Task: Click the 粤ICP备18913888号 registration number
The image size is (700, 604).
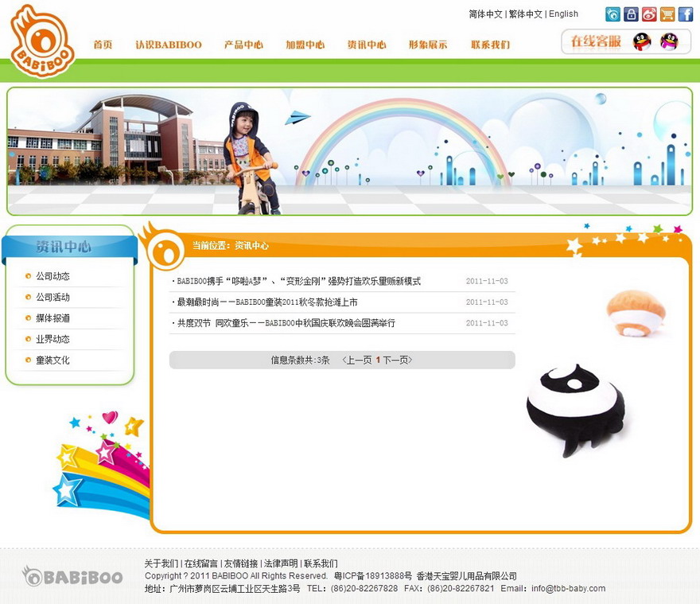Action: [373, 576]
